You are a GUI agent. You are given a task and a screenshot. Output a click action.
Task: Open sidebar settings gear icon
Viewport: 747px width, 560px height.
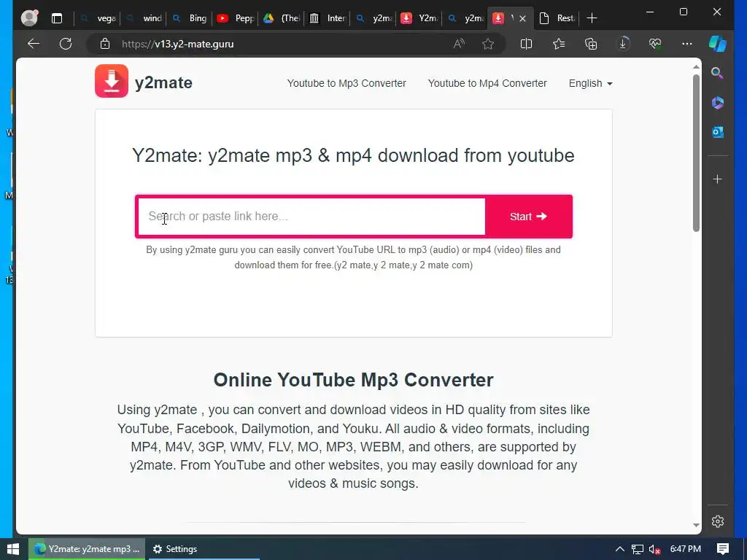[718, 521]
